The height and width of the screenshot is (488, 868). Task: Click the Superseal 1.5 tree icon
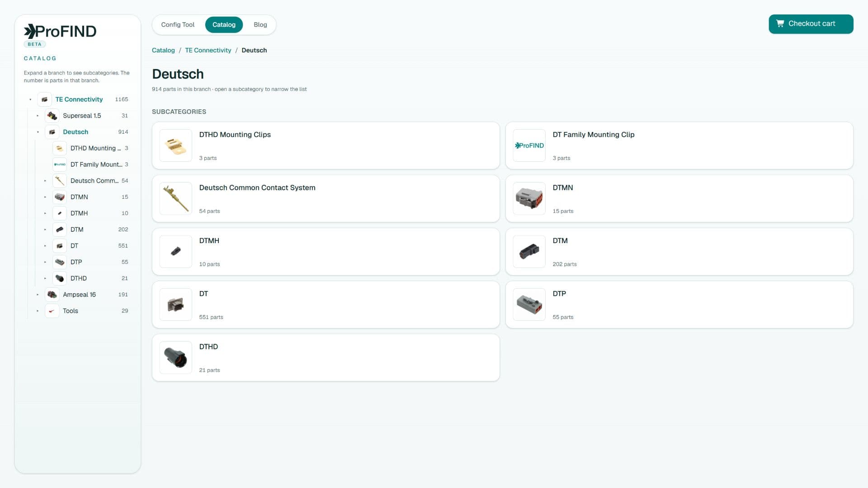(x=52, y=116)
